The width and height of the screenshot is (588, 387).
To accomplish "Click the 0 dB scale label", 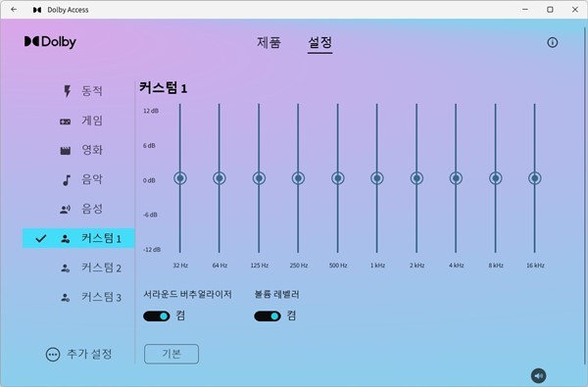I will 149,180.
